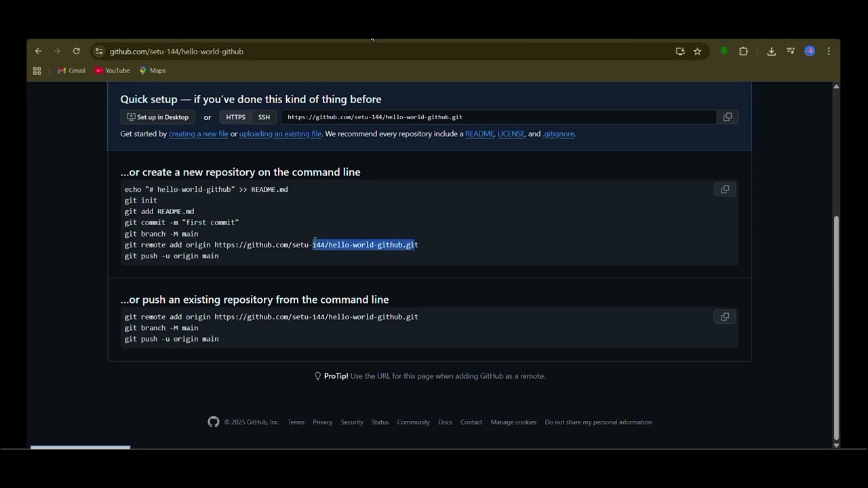Open the Community footer link
This screenshot has width=868, height=488.
pos(414,422)
